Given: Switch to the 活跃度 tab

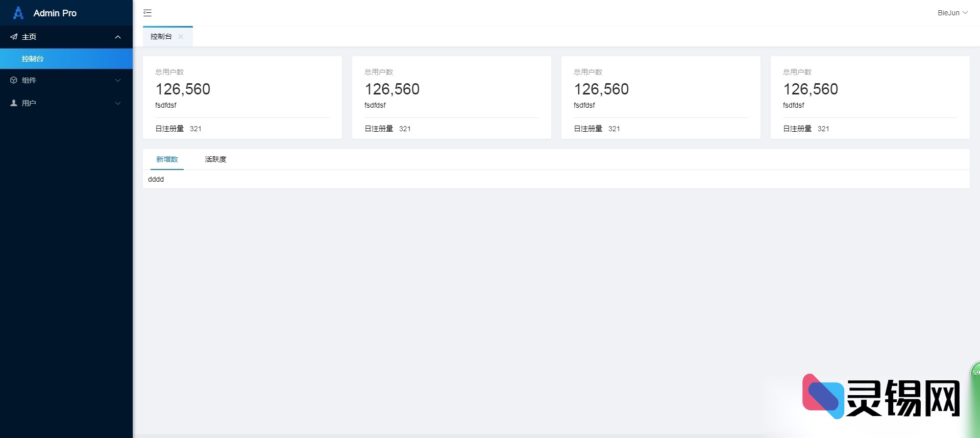Looking at the screenshot, I should click(x=215, y=159).
